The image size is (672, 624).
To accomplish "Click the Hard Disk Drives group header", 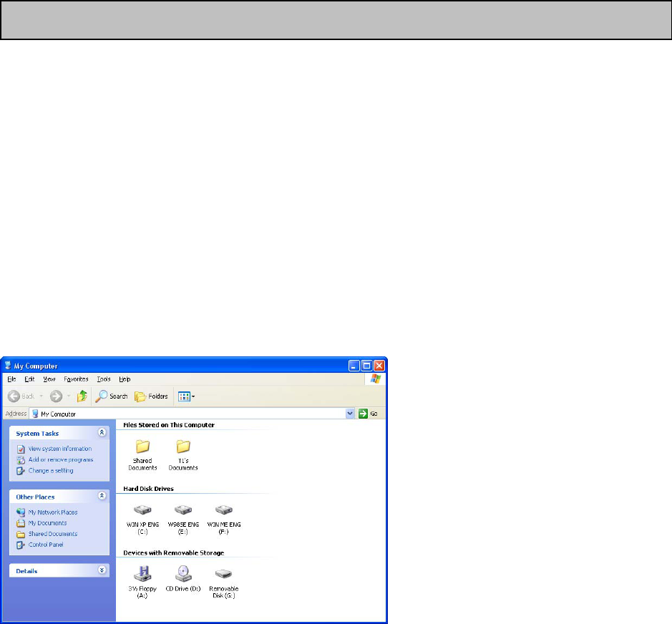I will pyautogui.click(x=148, y=489).
